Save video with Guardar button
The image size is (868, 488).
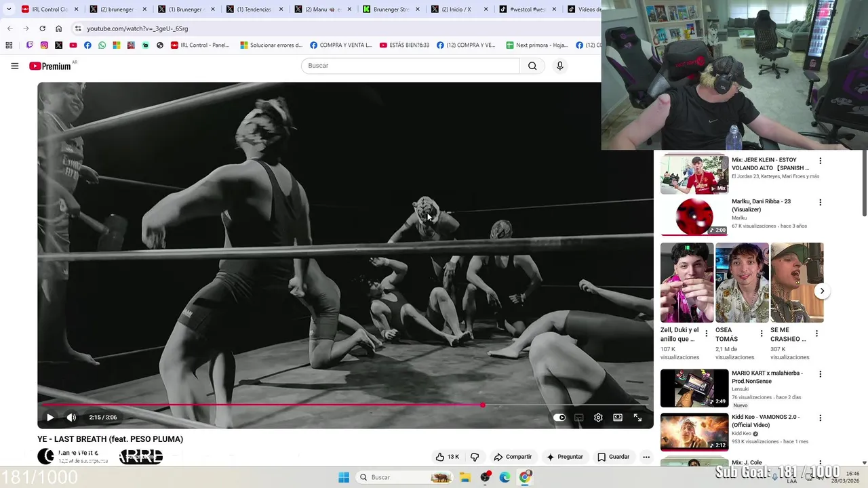coord(613,457)
